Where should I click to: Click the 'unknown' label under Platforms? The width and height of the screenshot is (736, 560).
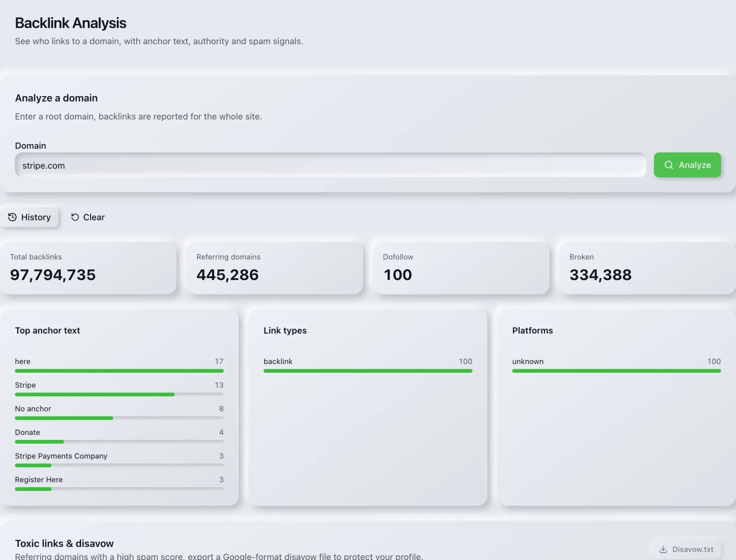pyautogui.click(x=528, y=361)
